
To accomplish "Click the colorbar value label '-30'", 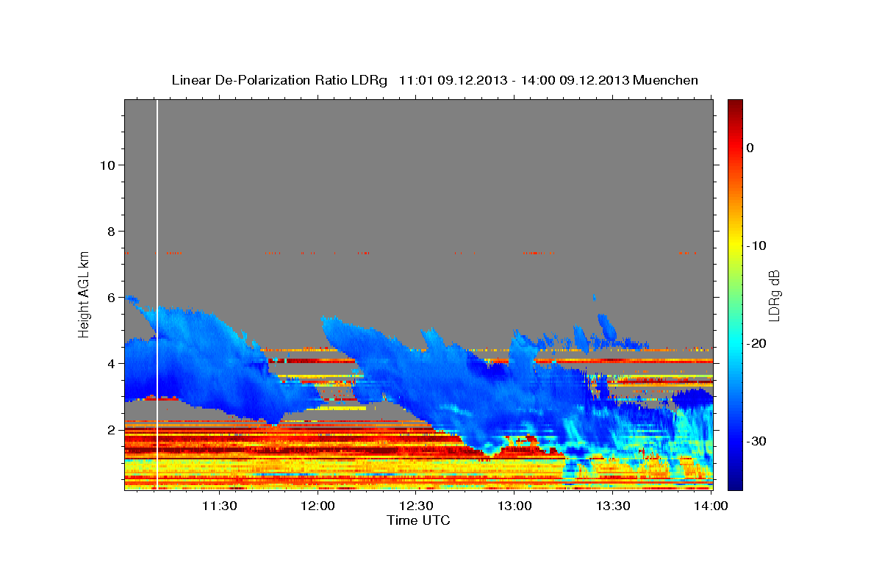I will coord(756,441).
